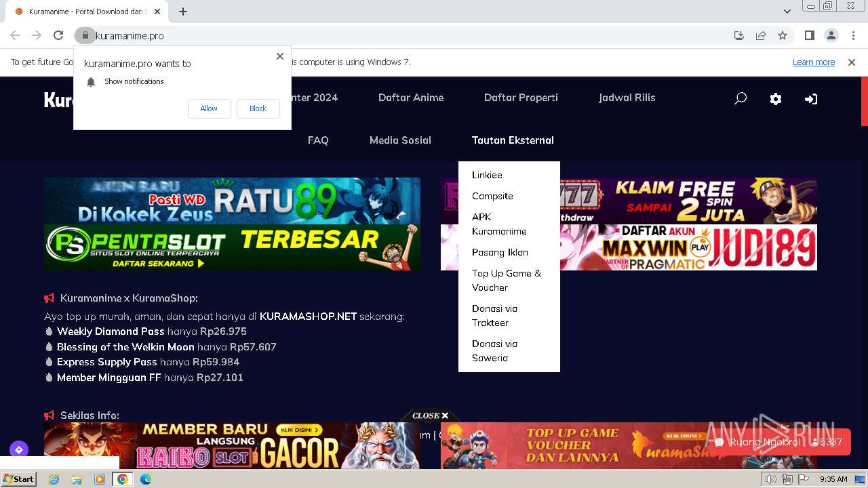Viewport: 868px width, 488px height.
Task: Block notifications from kuramanime.pro
Action: (258, 108)
